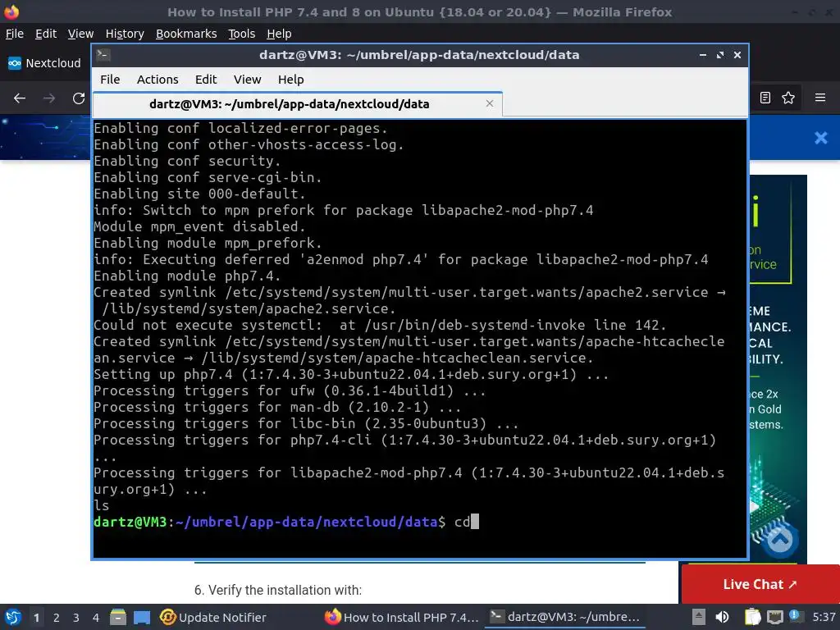Close the terminal window
Image resolution: width=840 pixels, height=630 pixels.
737,55
